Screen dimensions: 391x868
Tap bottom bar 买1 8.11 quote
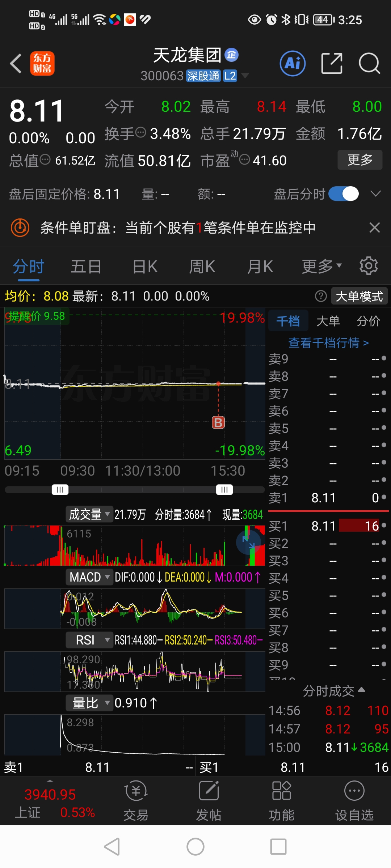click(294, 767)
